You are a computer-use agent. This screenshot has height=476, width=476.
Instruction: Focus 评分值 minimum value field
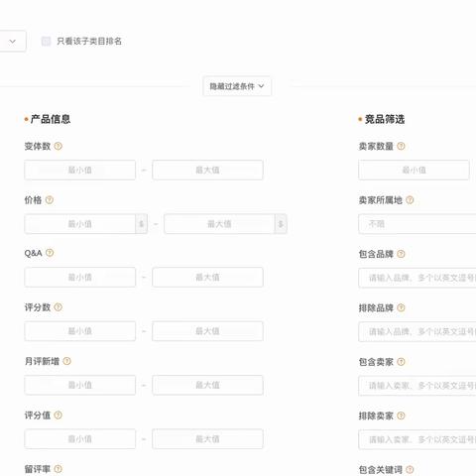(x=80, y=438)
